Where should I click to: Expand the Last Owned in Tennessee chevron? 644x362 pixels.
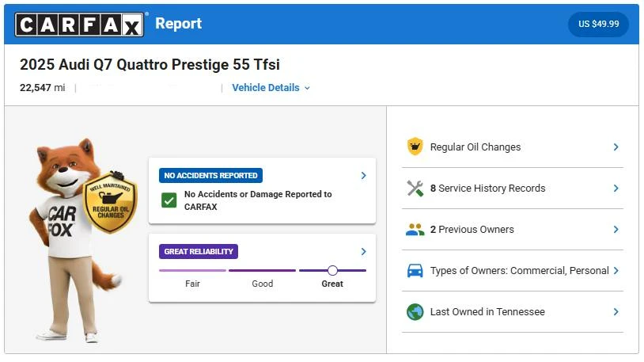(x=616, y=311)
